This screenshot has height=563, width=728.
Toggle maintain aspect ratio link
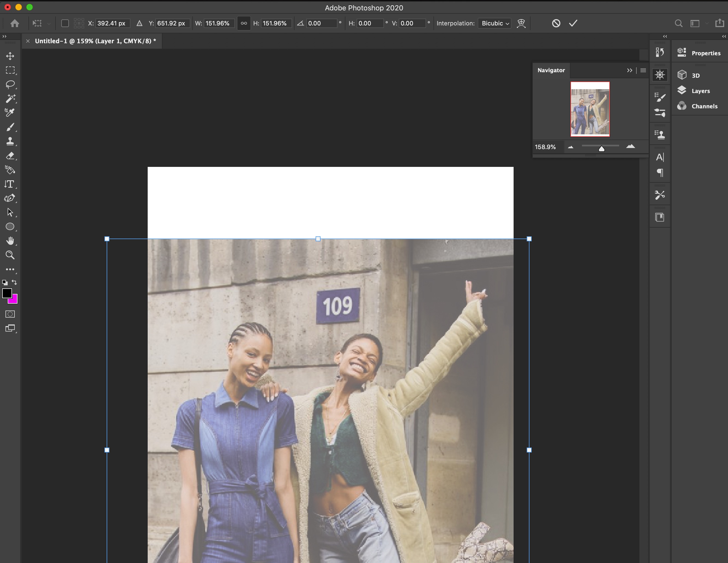[244, 23]
